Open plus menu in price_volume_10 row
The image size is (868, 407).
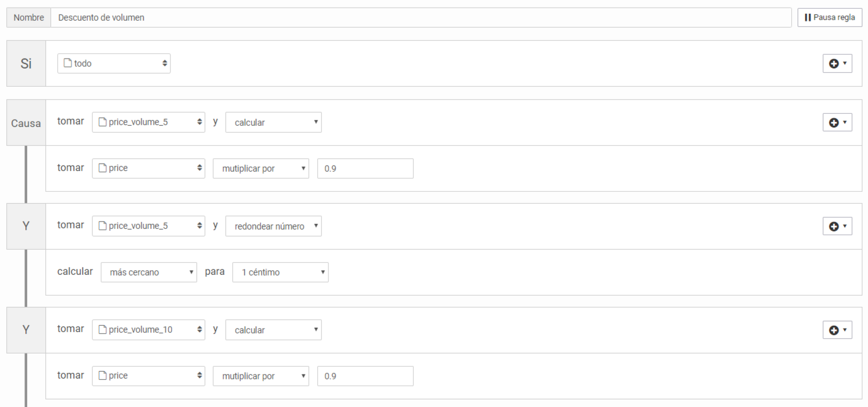[x=837, y=330]
